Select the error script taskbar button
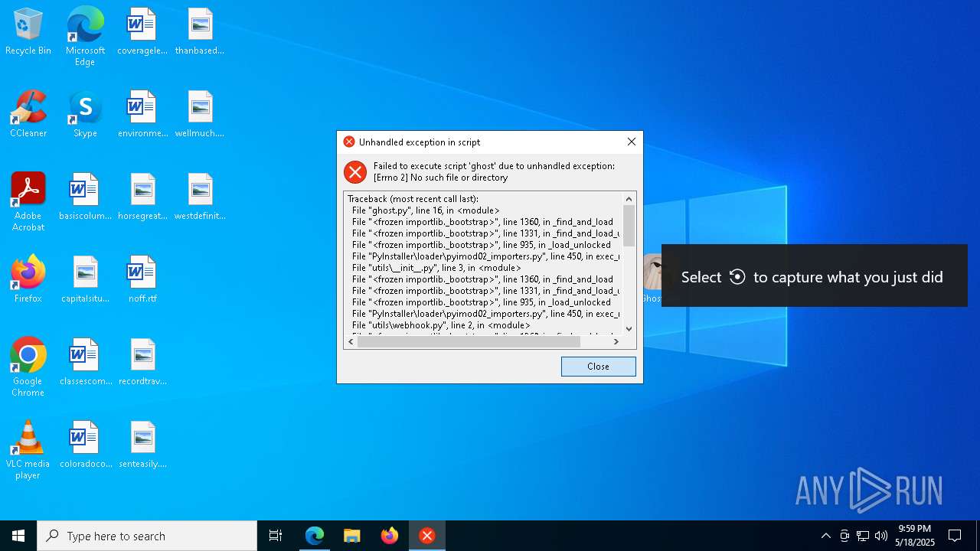This screenshot has height=551, width=980. [427, 536]
